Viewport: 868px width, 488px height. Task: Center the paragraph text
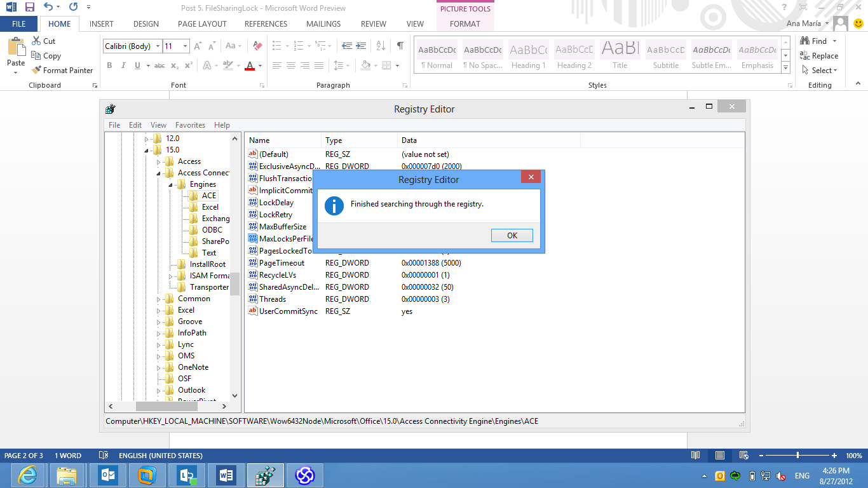click(291, 65)
